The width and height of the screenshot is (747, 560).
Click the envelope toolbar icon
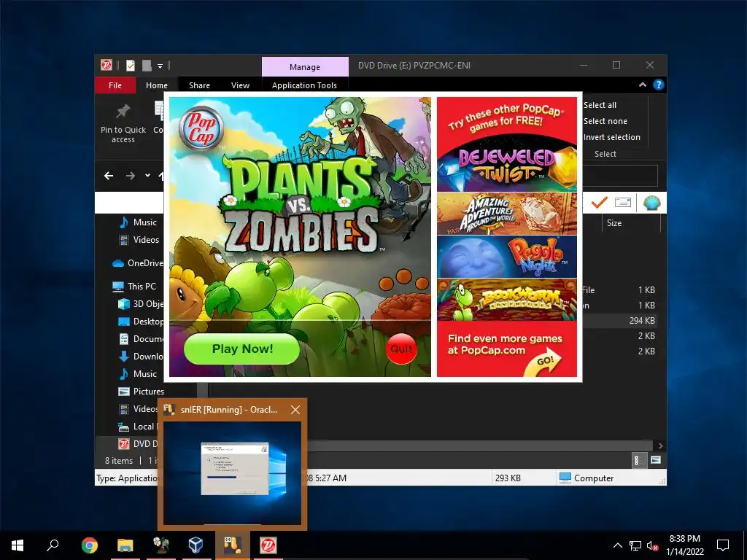click(623, 203)
